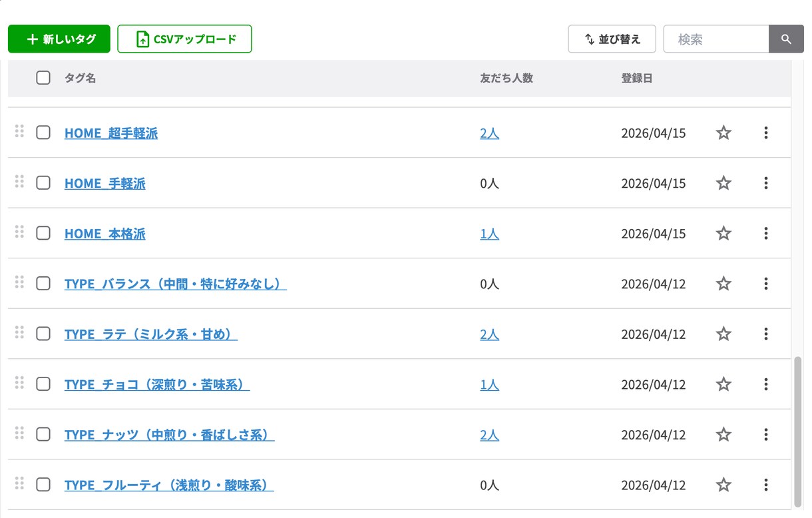Screen dimensions: 812x518
Task: Open the HOME_超手軽派 tag link
Action: tap(111, 133)
